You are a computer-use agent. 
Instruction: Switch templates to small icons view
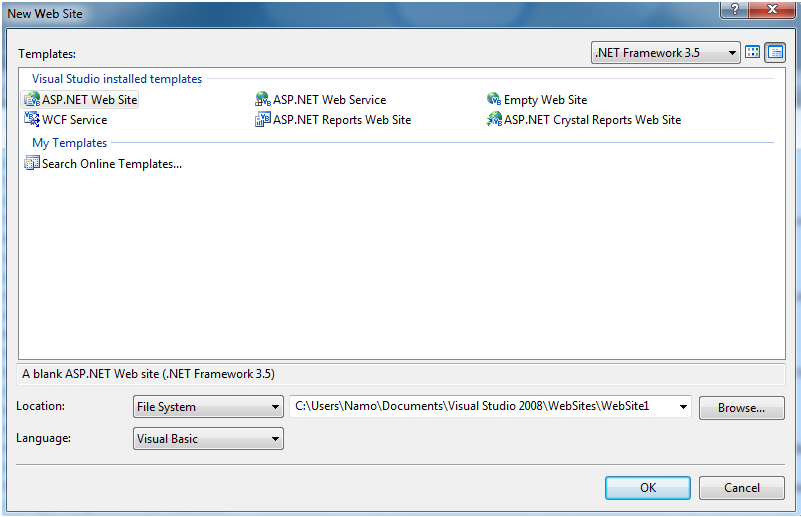[x=775, y=52]
